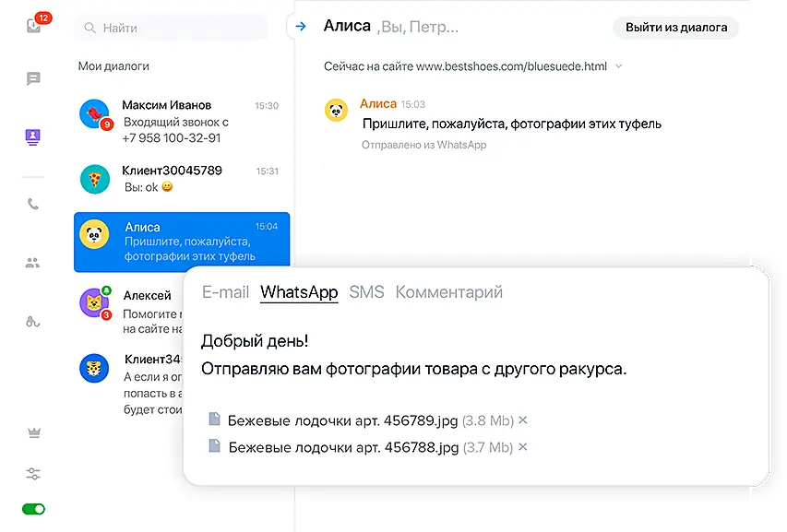Open dialog with Максим Иванов
Screen dimensions: 787x532
(182, 122)
